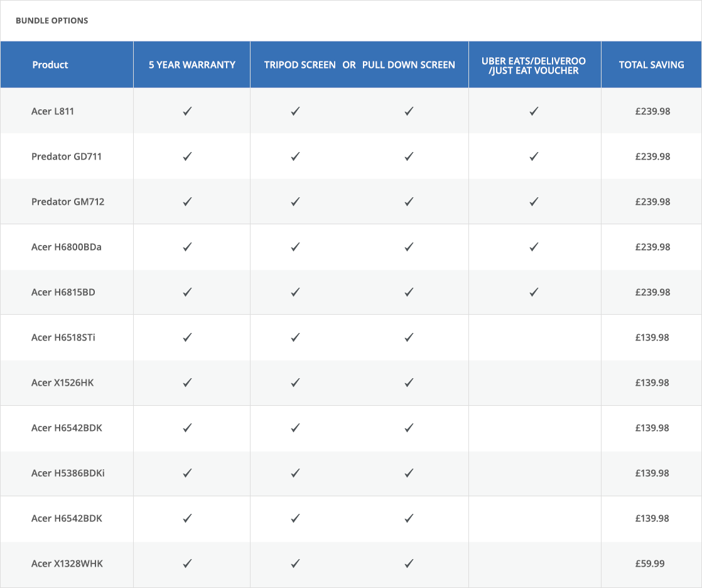This screenshot has height=588, width=702.
Task: Select pull down screen checkmark for Acer H5386BDKi
Action: coord(409,473)
